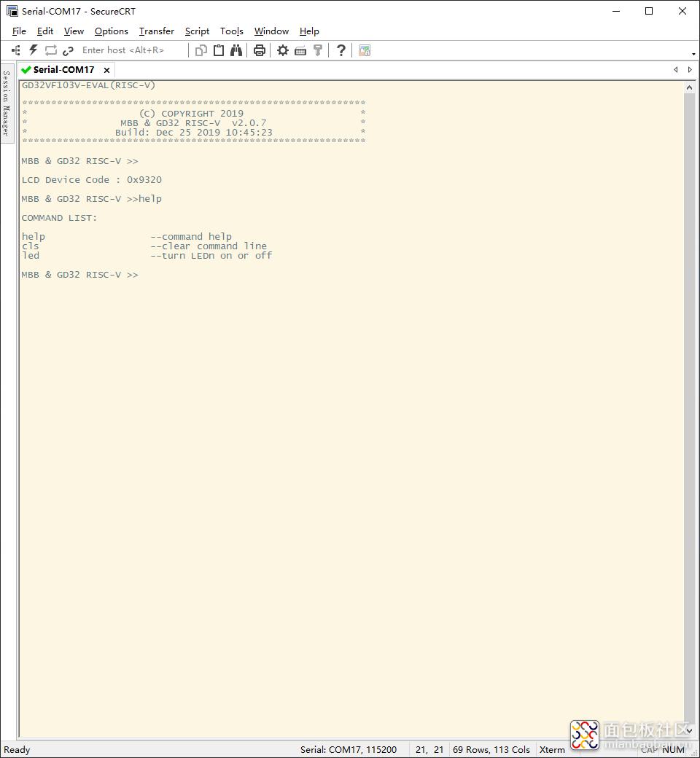Image resolution: width=700 pixels, height=758 pixels.
Task: Open Find using the binoculars icon
Action: tap(236, 50)
